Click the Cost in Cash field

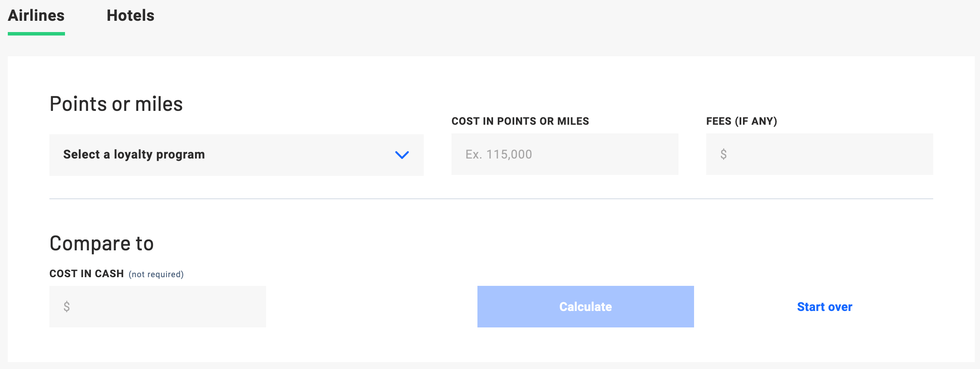[158, 306]
